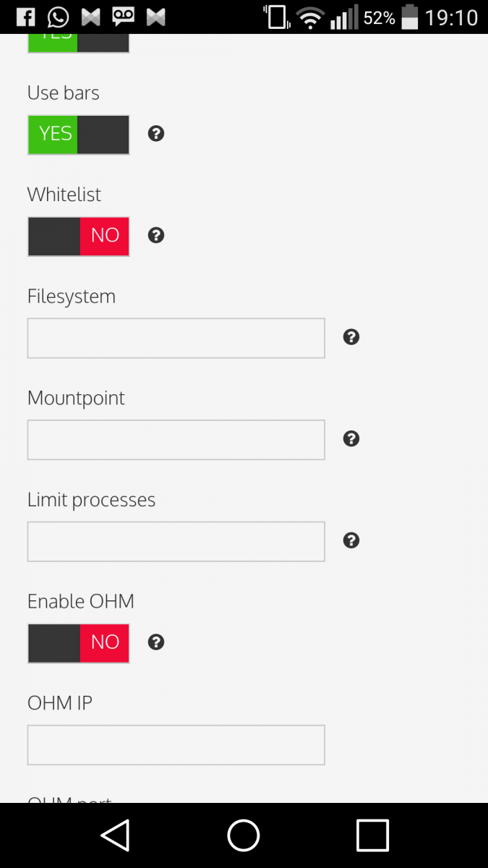The image size is (488, 868).
Task: Focus the OHM IP text field
Action: point(176,745)
